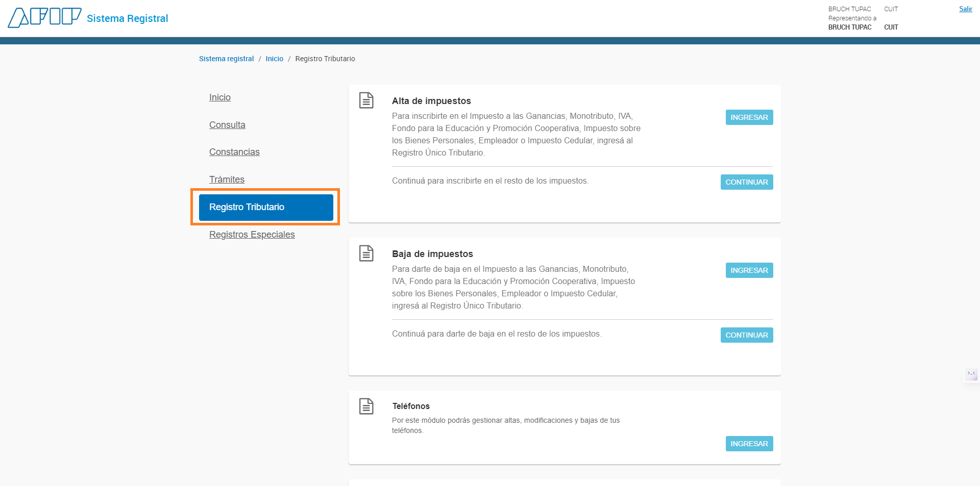The height and width of the screenshot is (486, 980).
Task: Follow the Inicio breadcrumb link
Action: click(274, 59)
